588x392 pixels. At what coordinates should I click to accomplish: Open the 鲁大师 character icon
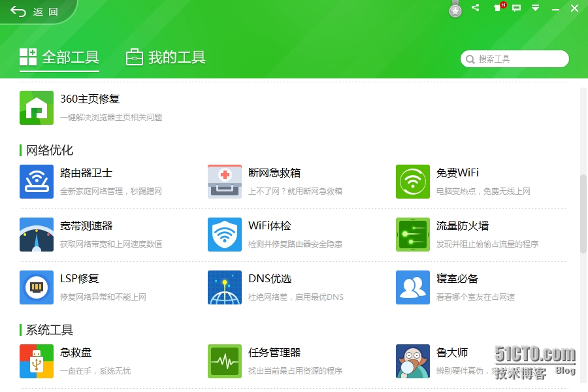click(x=413, y=361)
